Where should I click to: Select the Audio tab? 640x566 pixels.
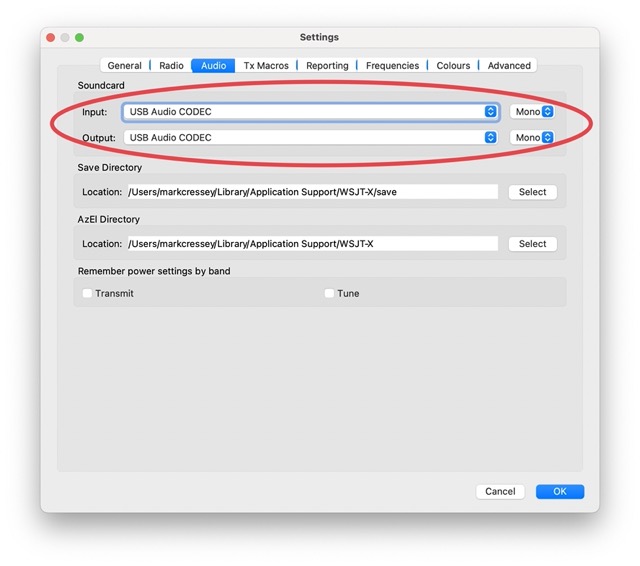pyautogui.click(x=213, y=66)
